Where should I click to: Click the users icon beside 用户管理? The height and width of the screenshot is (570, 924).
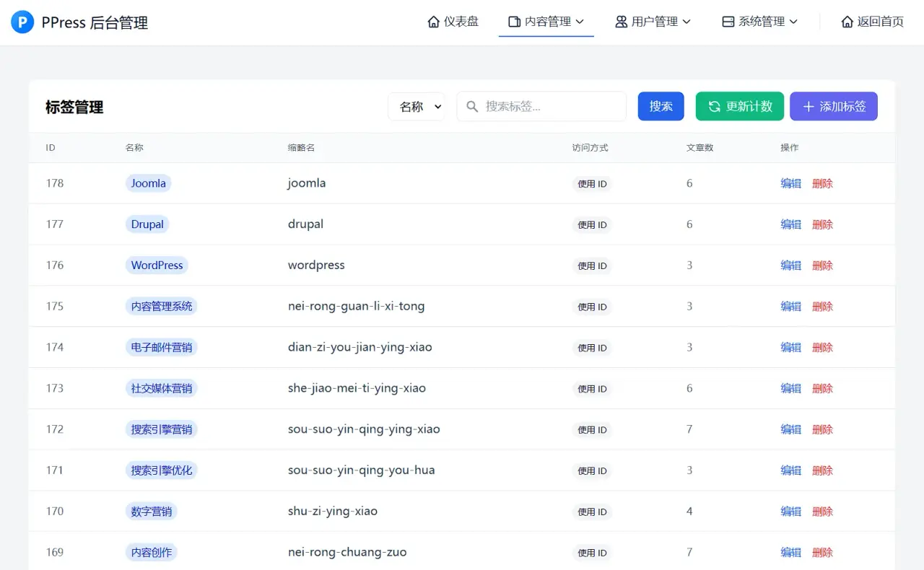click(619, 22)
